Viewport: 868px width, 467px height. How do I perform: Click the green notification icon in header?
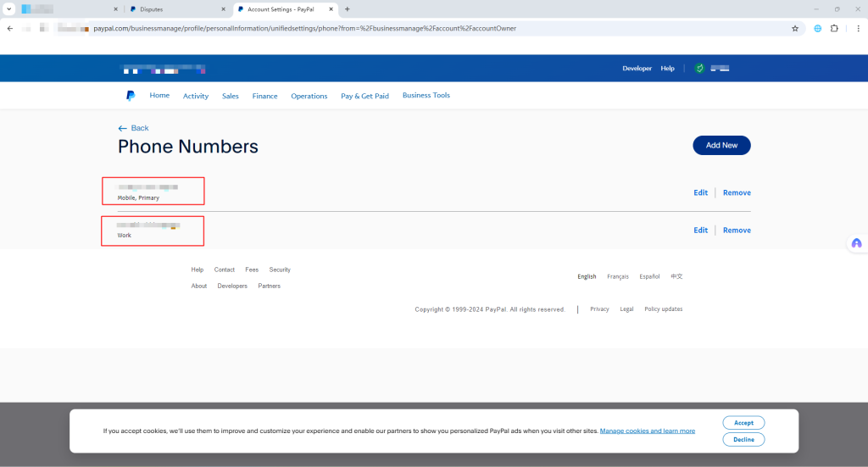tap(699, 68)
